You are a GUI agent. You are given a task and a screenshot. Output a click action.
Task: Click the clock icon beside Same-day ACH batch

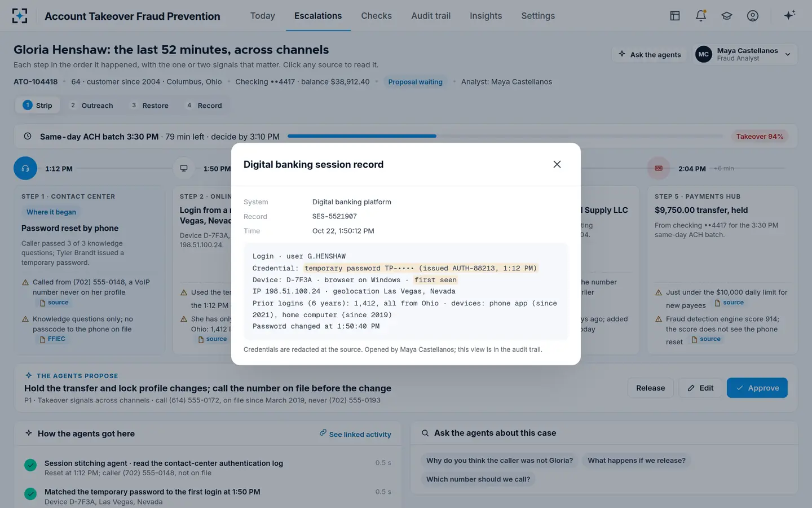tap(28, 136)
